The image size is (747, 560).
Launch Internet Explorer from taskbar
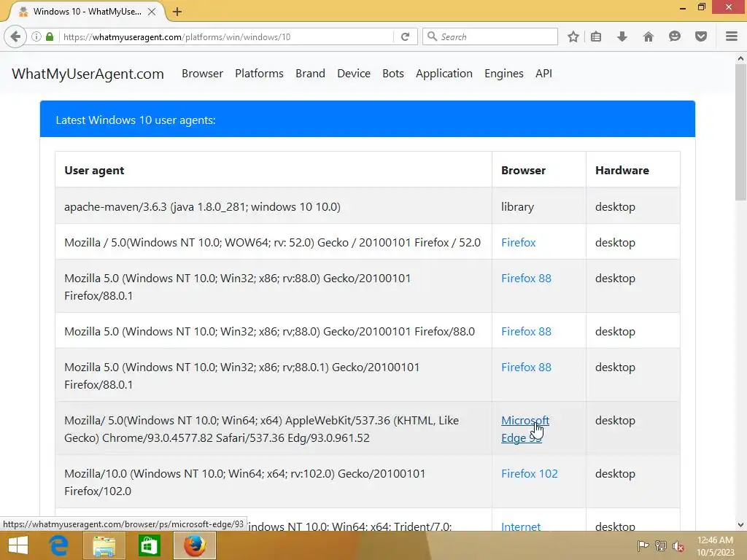[x=58, y=545]
